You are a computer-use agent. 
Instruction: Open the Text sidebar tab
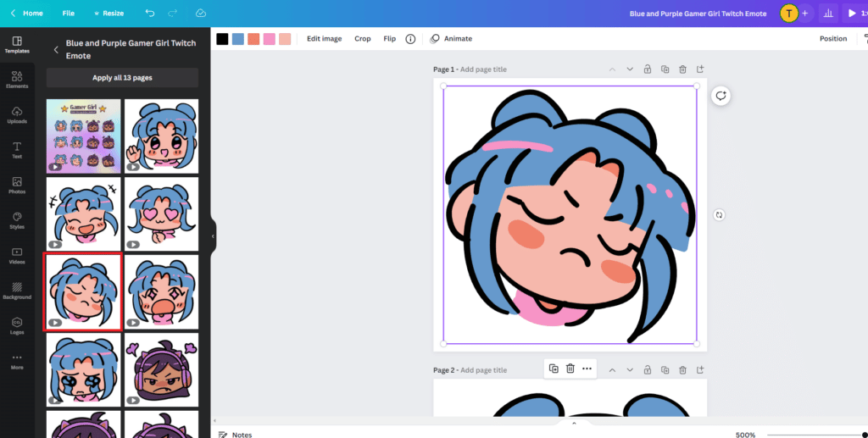(x=17, y=151)
